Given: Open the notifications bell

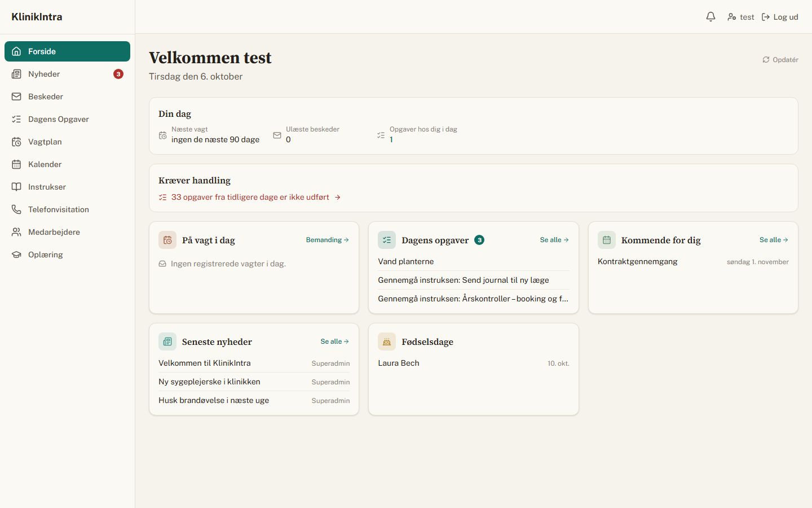Looking at the screenshot, I should pos(710,17).
